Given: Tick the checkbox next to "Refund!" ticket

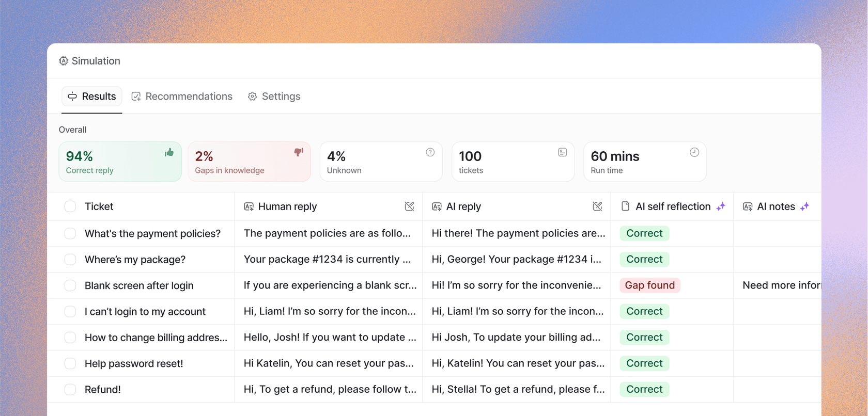Looking at the screenshot, I should coord(70,390).
